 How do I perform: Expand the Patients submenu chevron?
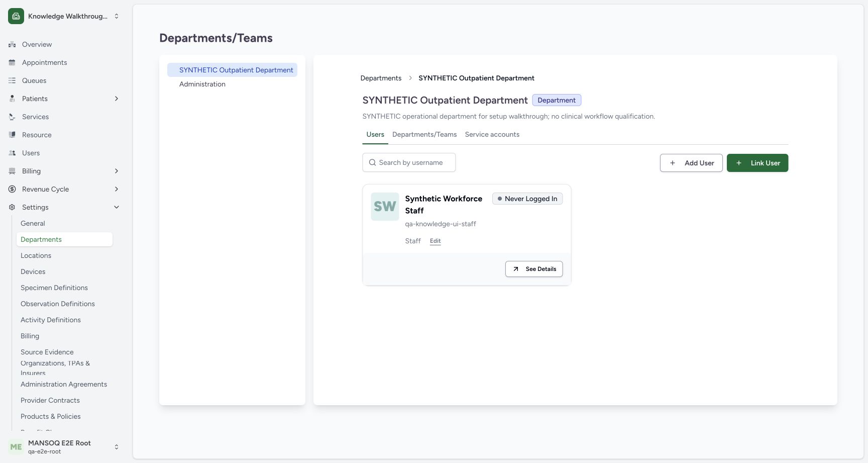117,99
